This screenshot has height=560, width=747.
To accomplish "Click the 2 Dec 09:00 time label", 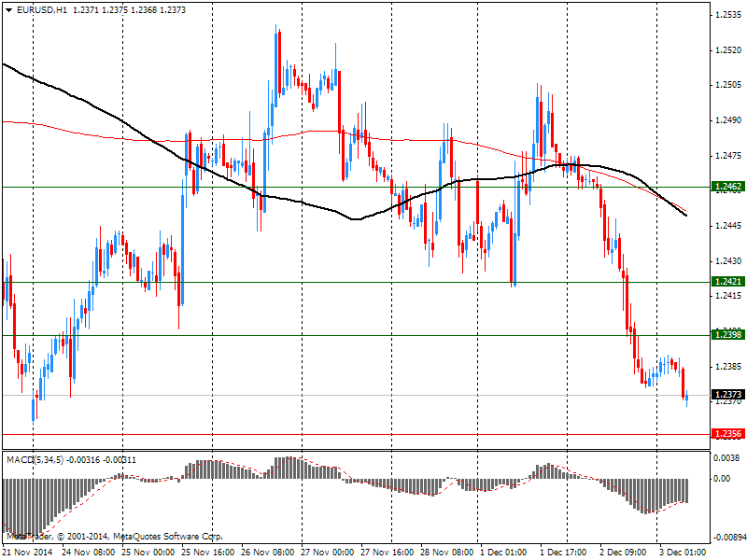I will (623, 553).
